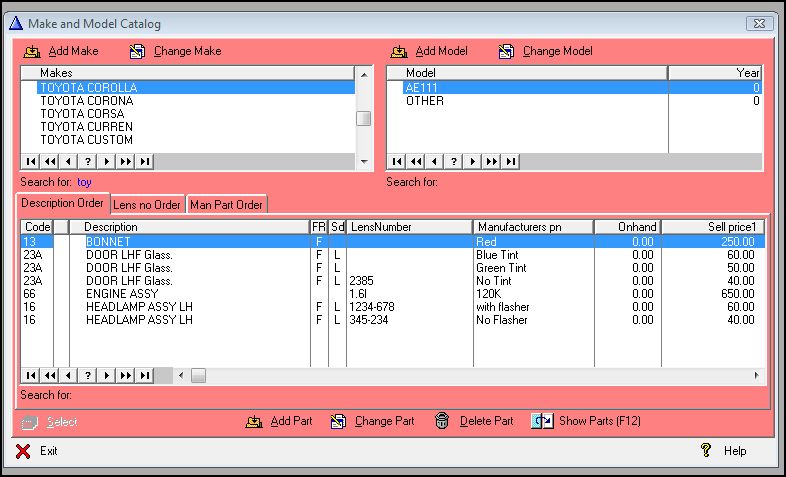Close the Make and Model Catalog window
This screenshot has width=786, height=477.
click(x=759, y=24)
